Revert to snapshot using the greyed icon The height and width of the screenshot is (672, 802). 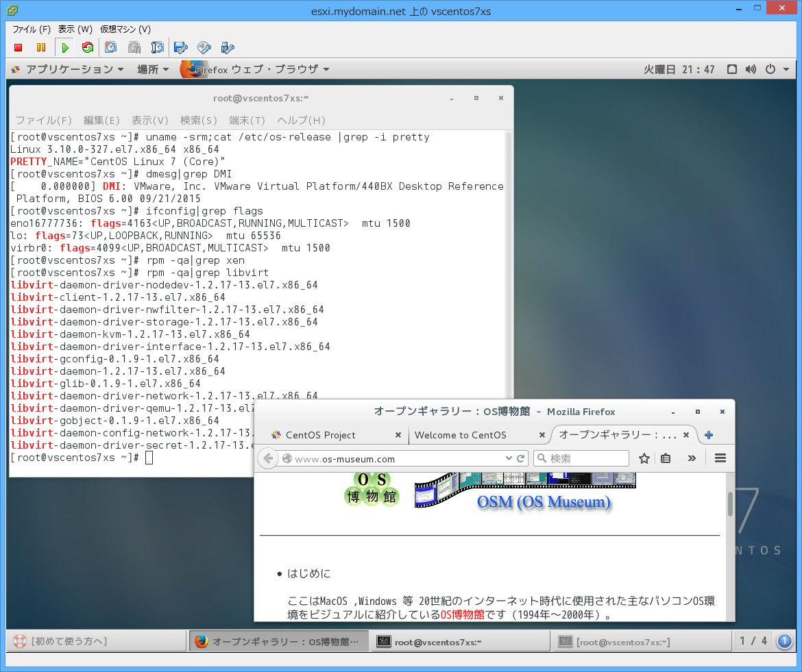click(x=134, y=47)
